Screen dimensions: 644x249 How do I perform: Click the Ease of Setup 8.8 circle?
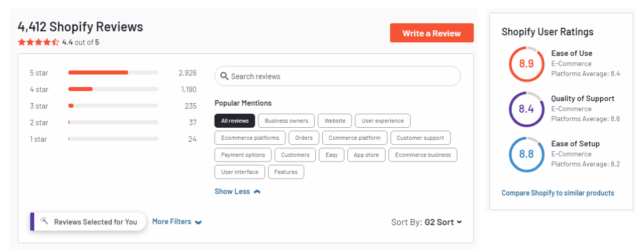[x=526, y=154]
